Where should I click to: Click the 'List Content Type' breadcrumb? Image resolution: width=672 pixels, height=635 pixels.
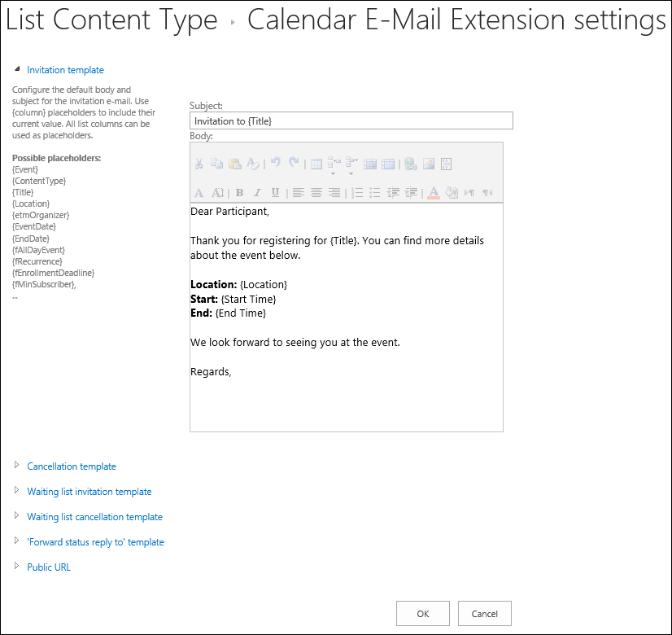(x=111, y=20)
